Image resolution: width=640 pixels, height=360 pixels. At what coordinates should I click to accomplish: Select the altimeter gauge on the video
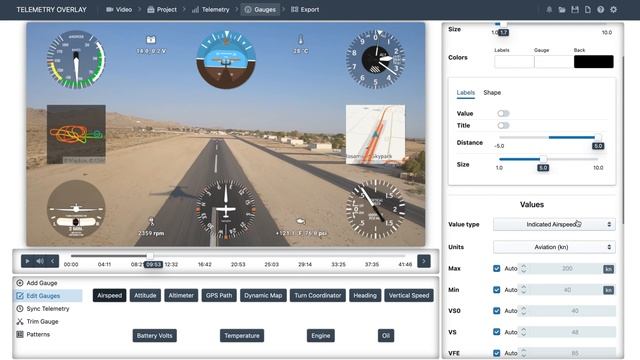[376, 59]
